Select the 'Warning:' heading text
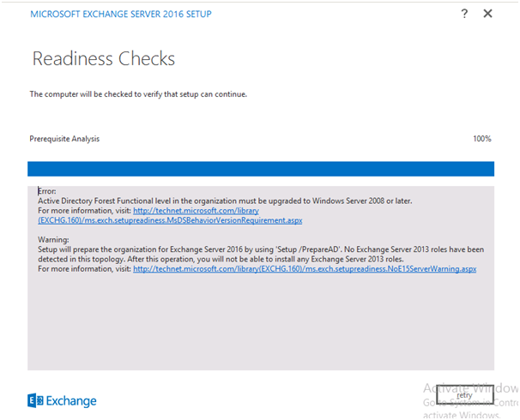The width and height of the screenshot is (520, 420). (x=53, y=239)
